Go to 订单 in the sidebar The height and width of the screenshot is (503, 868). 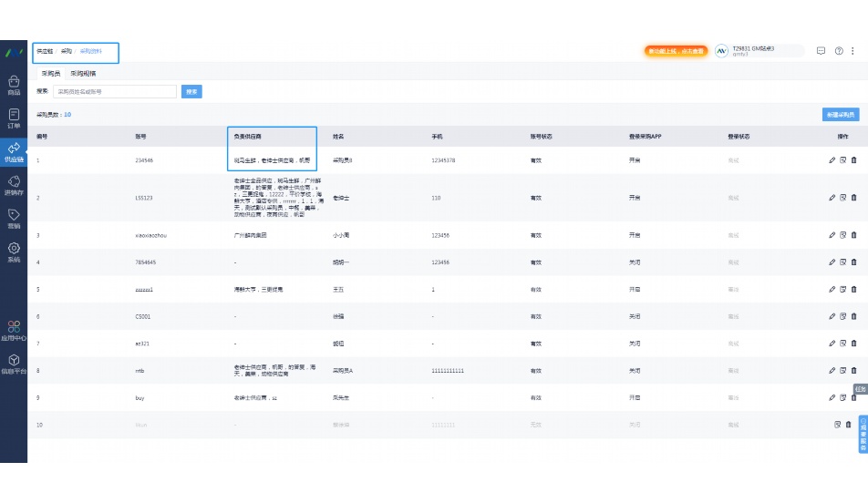click(x=14, y=118)
